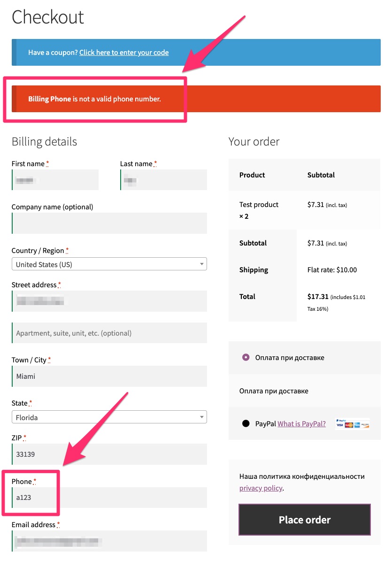Click the Discover card icon
This screenshot has width=392, height=568.
(x=365, y=425)
